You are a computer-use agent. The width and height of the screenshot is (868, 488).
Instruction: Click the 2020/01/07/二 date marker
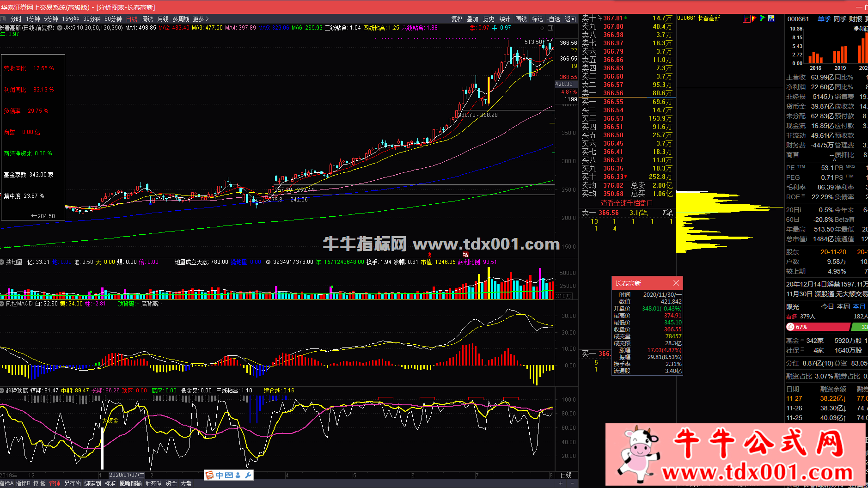pyautogui.click(x=127, y=475)
